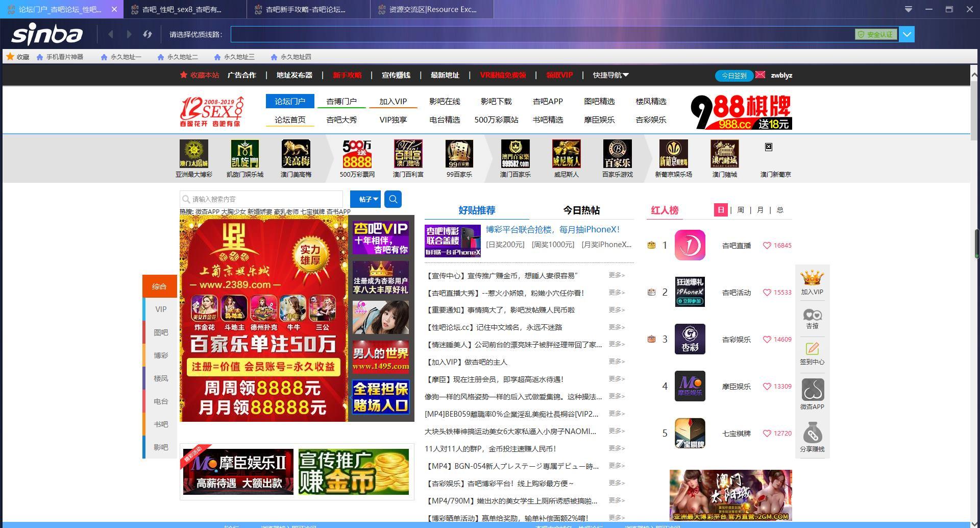This screenshot has height=528, width=980.
Task: Select 总 ranking filter in 红人榜
Action: point(780,210)
